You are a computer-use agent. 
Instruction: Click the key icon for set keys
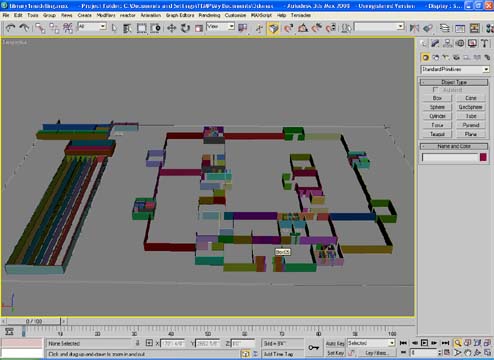pos(313,348)
